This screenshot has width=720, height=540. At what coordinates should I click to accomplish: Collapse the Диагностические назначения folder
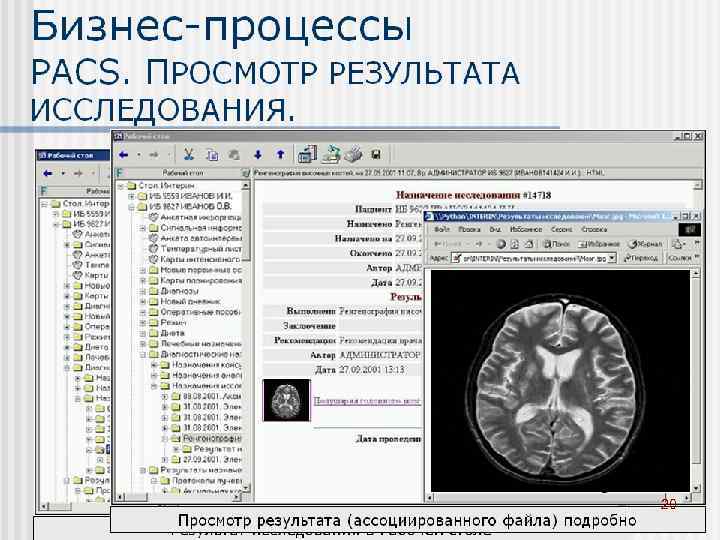click(x=143, y=354)
